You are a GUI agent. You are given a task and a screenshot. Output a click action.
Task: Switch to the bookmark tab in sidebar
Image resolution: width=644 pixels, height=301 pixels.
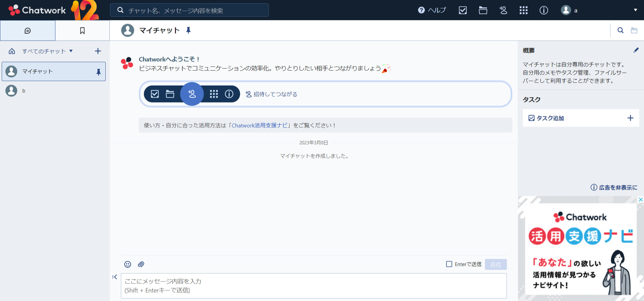[x=82, y=30]
